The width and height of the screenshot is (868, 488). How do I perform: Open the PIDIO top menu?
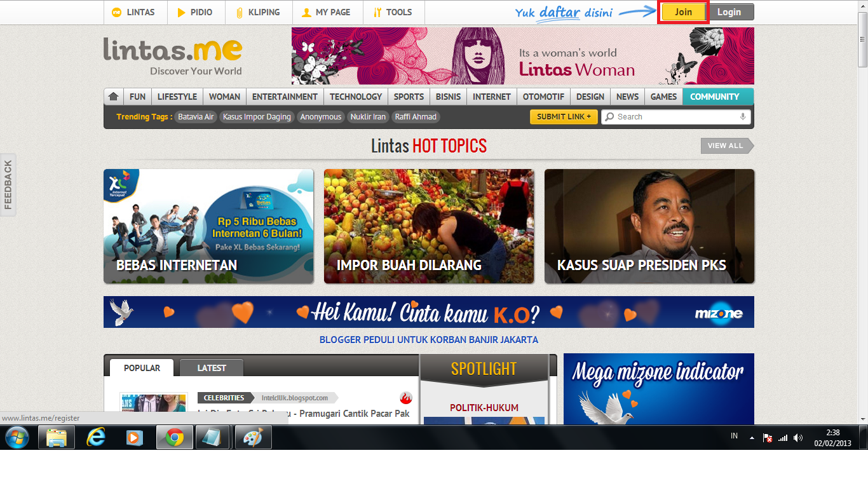point(194,12)
